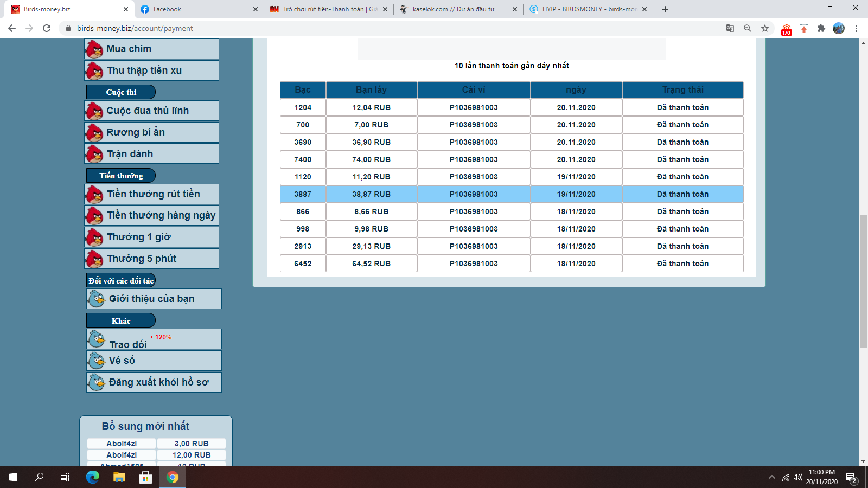Reload the page with the refresh icon
868x488 pixels.
click(47, 28)
